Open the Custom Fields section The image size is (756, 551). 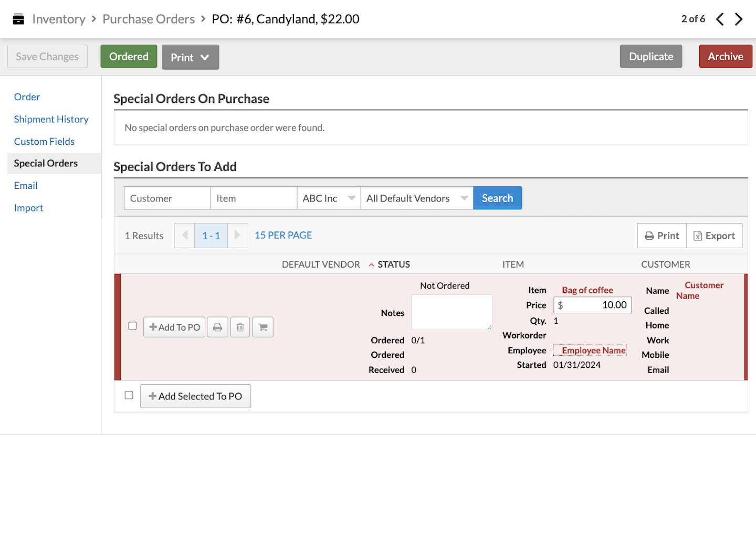point(44,142)
